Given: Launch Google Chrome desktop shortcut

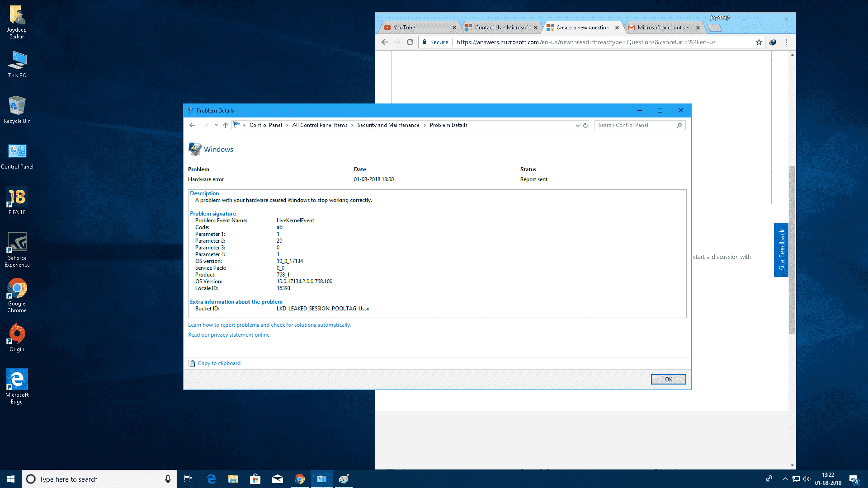Looking at the screenshot, I should coord(17,296).
